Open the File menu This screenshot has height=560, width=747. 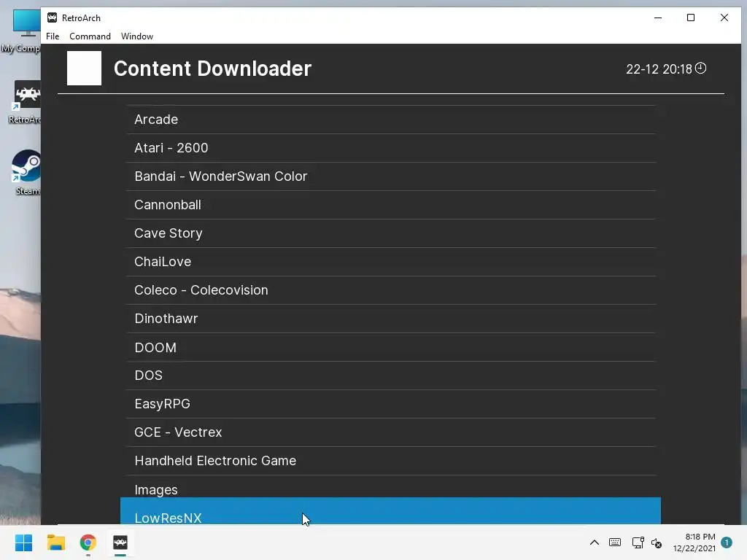53,36
